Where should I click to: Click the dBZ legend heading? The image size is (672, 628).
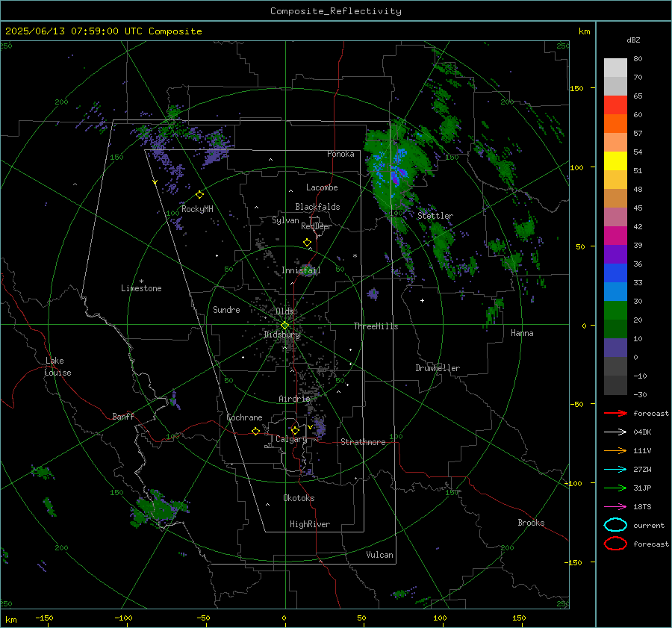633,40
